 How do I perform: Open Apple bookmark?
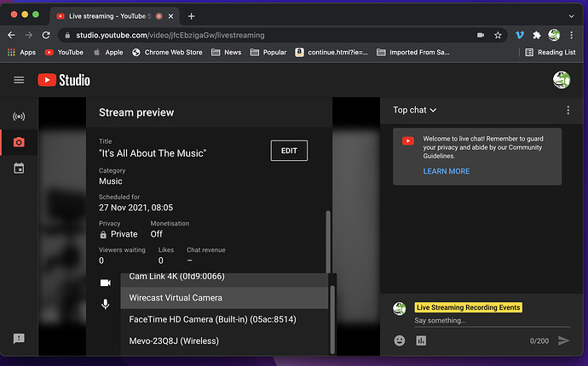108,53
